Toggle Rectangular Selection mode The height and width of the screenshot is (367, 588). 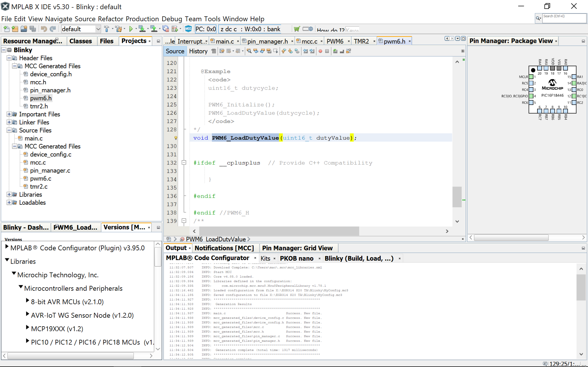(x=275, y=51)
